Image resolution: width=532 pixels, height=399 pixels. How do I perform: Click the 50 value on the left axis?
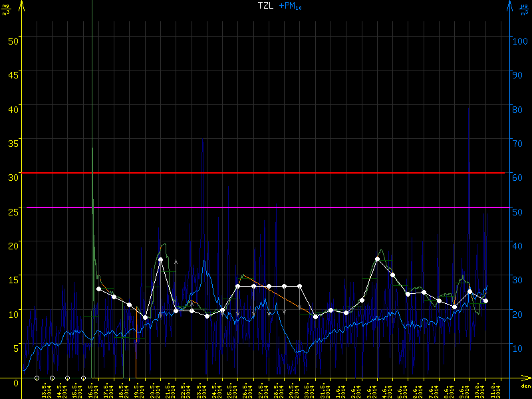tap(13, 39)
